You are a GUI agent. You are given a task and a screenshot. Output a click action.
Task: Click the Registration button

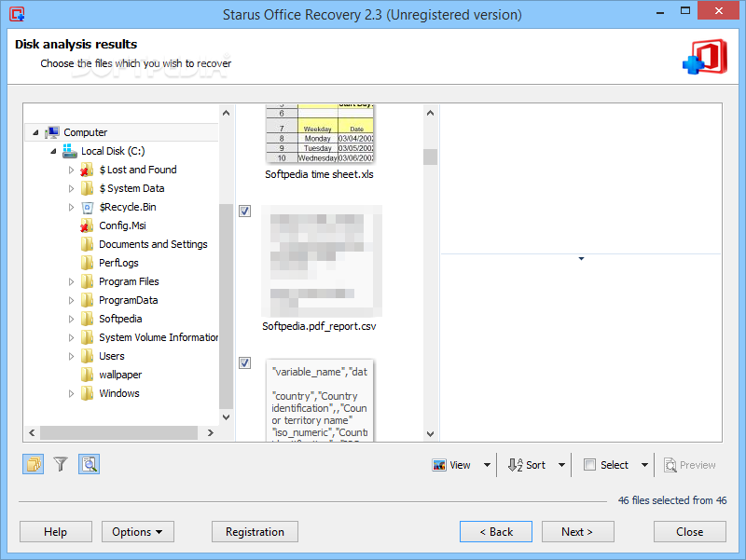(255, 531)
